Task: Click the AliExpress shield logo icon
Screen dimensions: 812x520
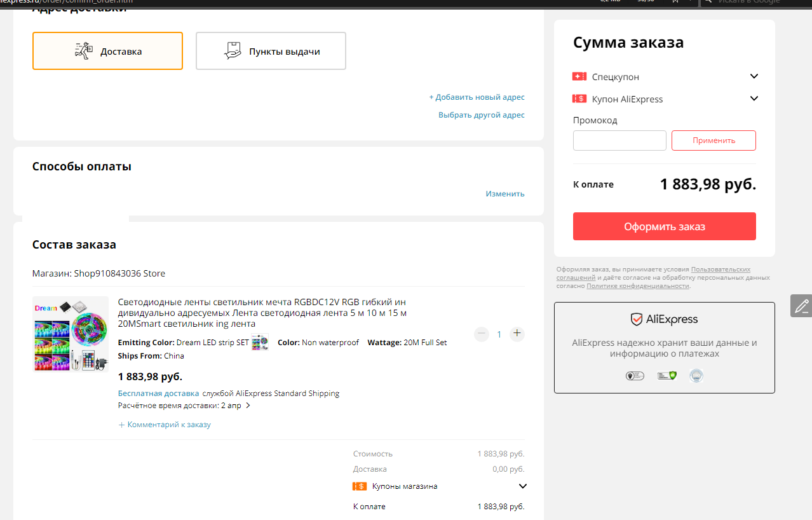Action: click(637, 319)
